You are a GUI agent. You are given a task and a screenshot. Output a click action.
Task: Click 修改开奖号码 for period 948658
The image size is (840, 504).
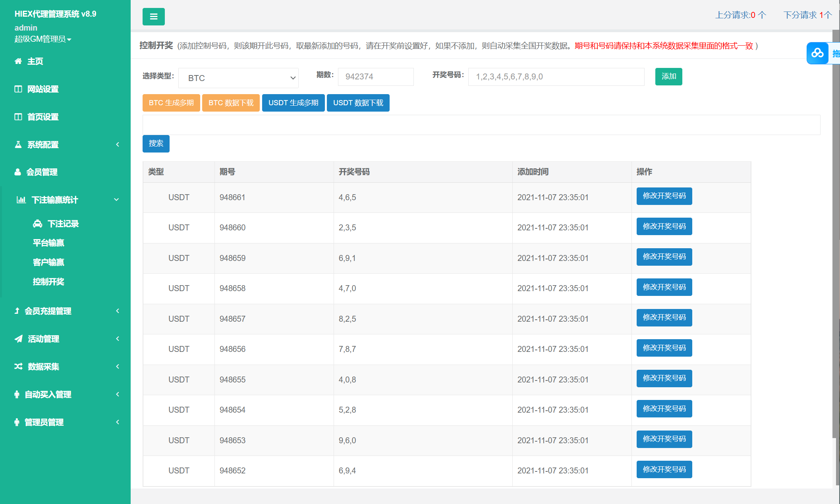click(x=664, y=287)
